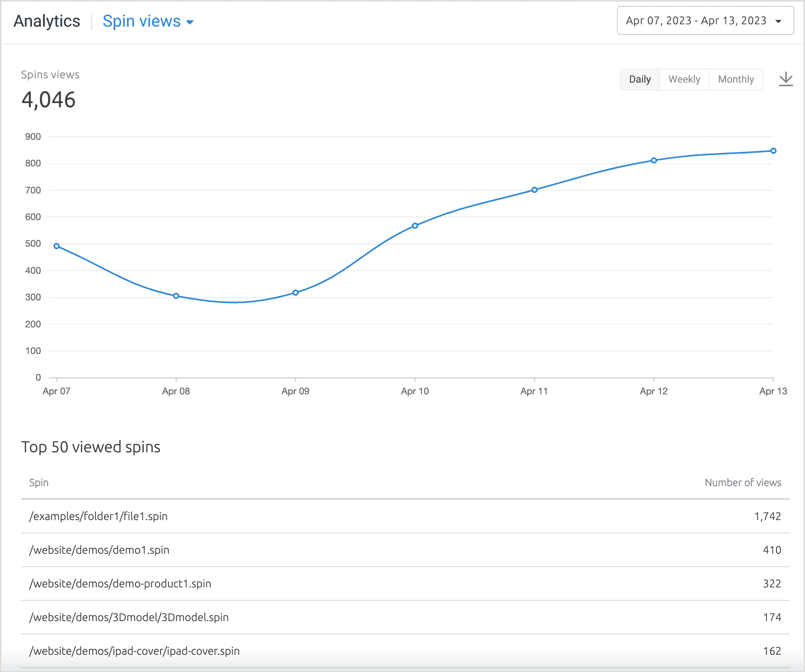
Task: Click the Analytics heading
Action: pyautogui.click(x=47, y=21)
